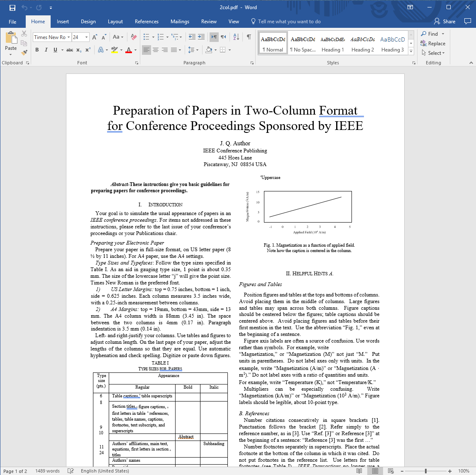Apply a bulleted list
This screenshot has height=475, width=476.
[146, 37]
